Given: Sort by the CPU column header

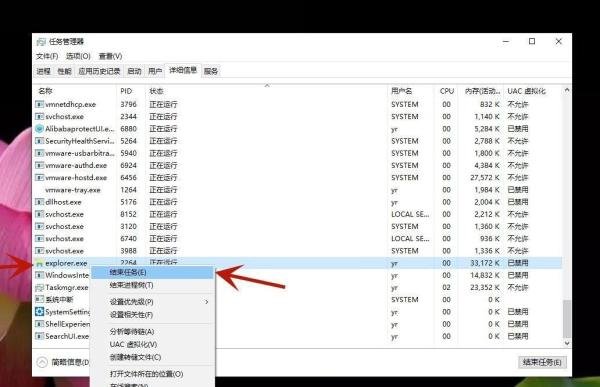Looking at the screenshot, I should point(447,91).
